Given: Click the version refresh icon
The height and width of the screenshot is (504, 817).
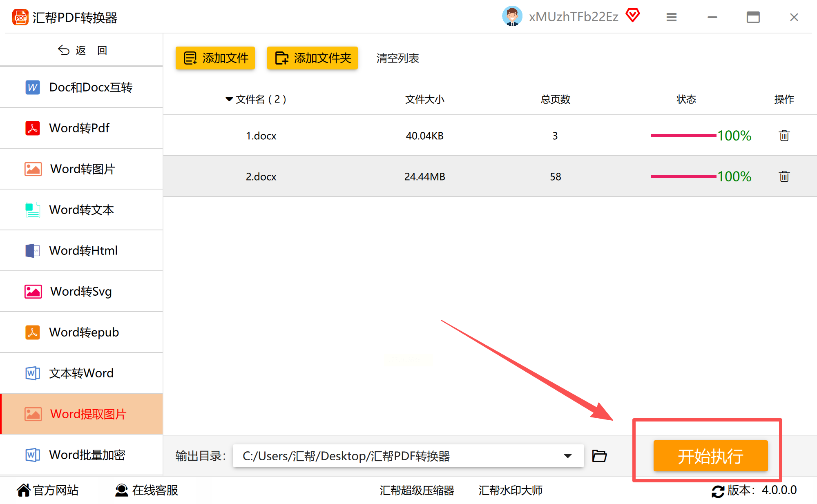Looking at the screenshot, I should [718, 491].
